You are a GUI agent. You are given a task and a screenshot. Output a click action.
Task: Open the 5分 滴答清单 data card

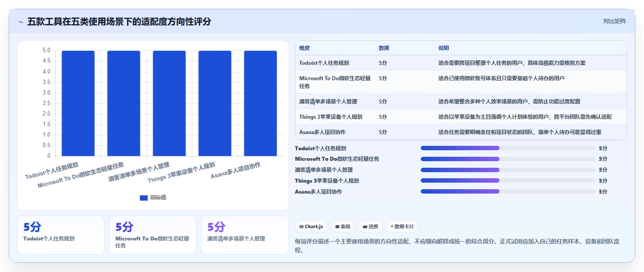click(245, 235)
